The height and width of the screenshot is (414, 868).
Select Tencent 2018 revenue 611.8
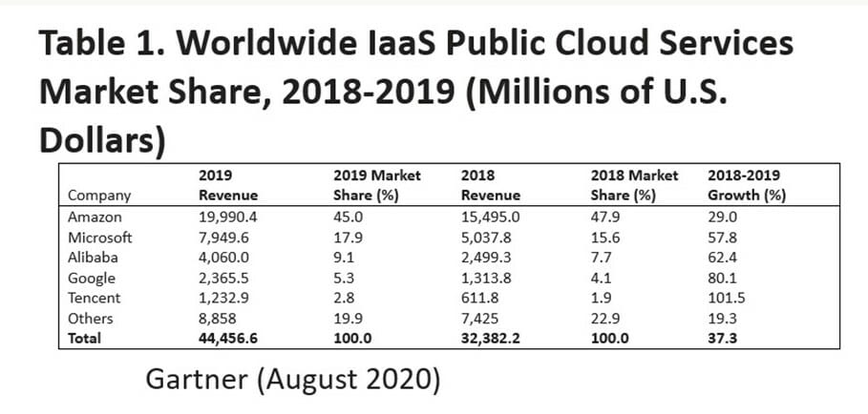479,298
